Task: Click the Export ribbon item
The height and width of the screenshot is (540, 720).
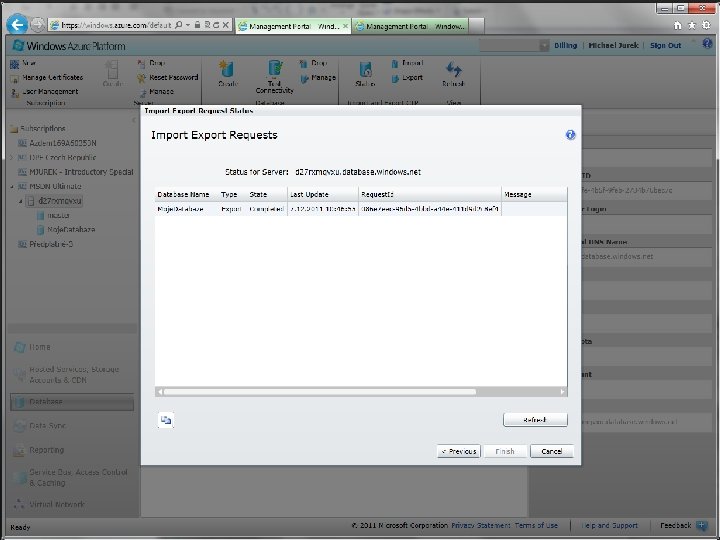Action: (407, 78)
